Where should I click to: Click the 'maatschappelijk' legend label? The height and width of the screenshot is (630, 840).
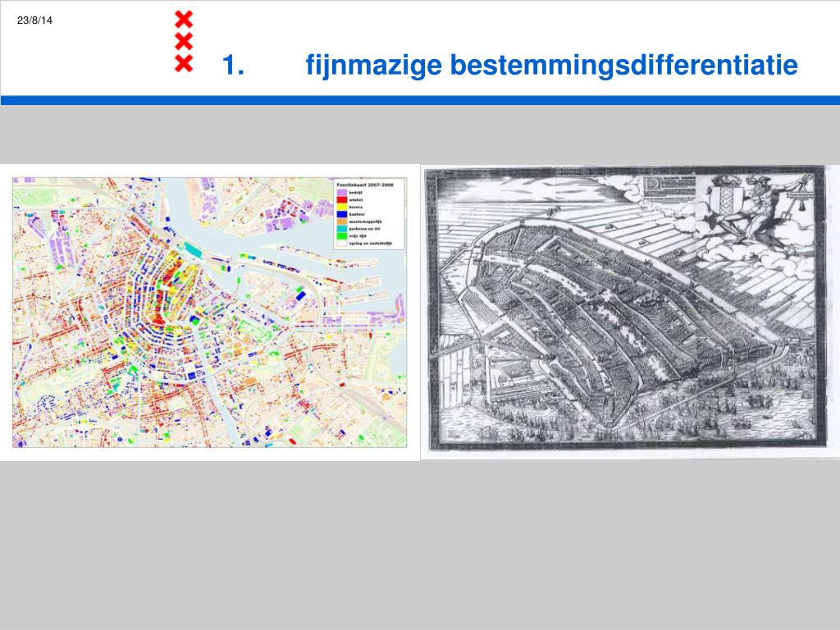tap(365, 221)
